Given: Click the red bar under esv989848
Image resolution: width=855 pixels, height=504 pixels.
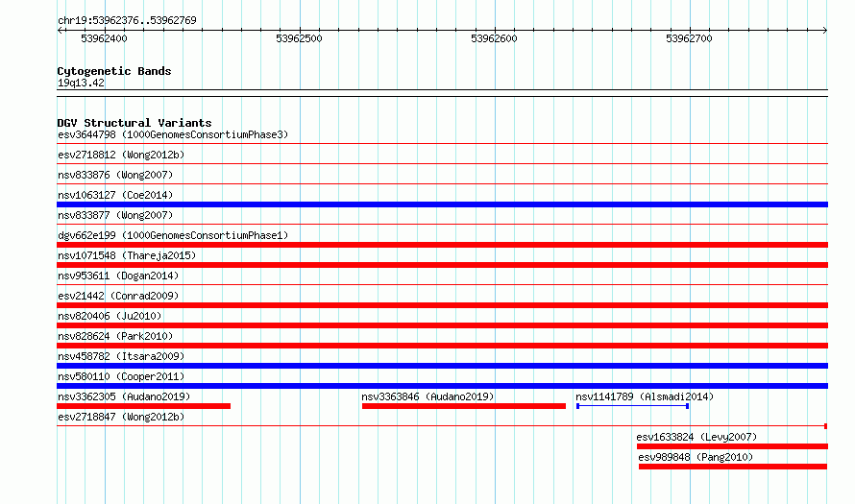Looking at the screenshot, I should [x=733, y=467].
